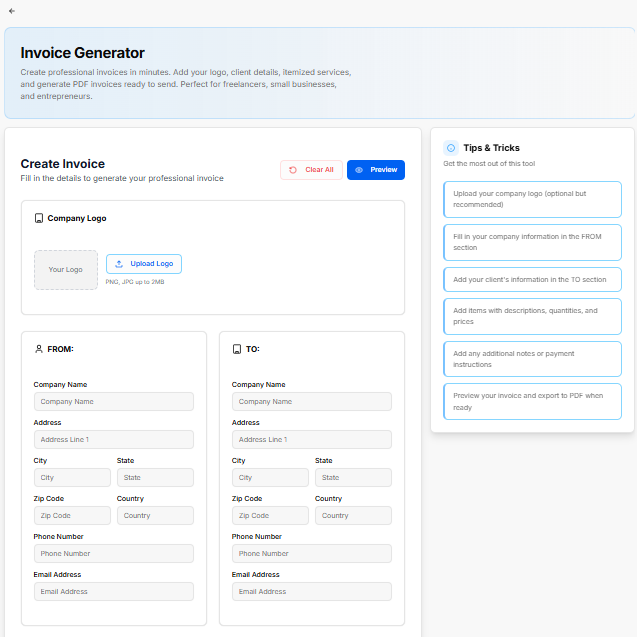Select the TO City input
The height and width of the screenshot is (637, 637).
coord(271,477)
